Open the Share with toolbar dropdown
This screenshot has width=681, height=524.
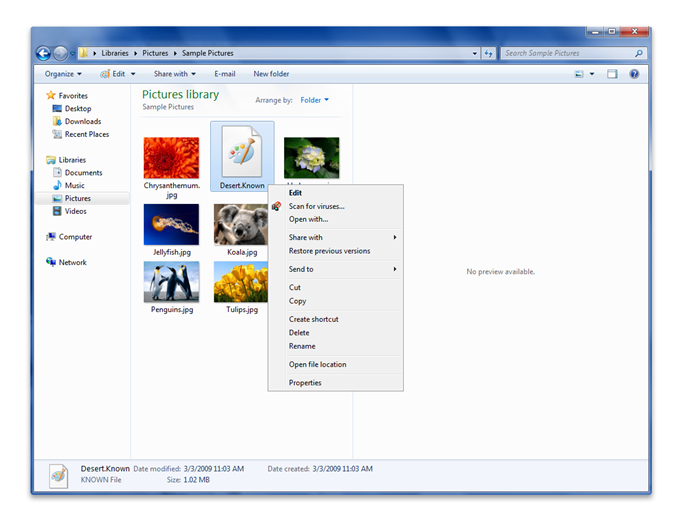[x=175, y=74]
